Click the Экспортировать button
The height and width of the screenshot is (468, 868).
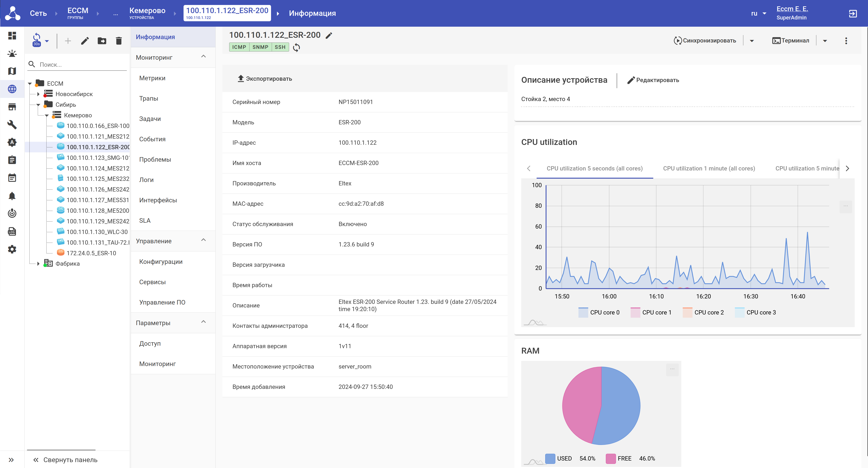[265, 78]
